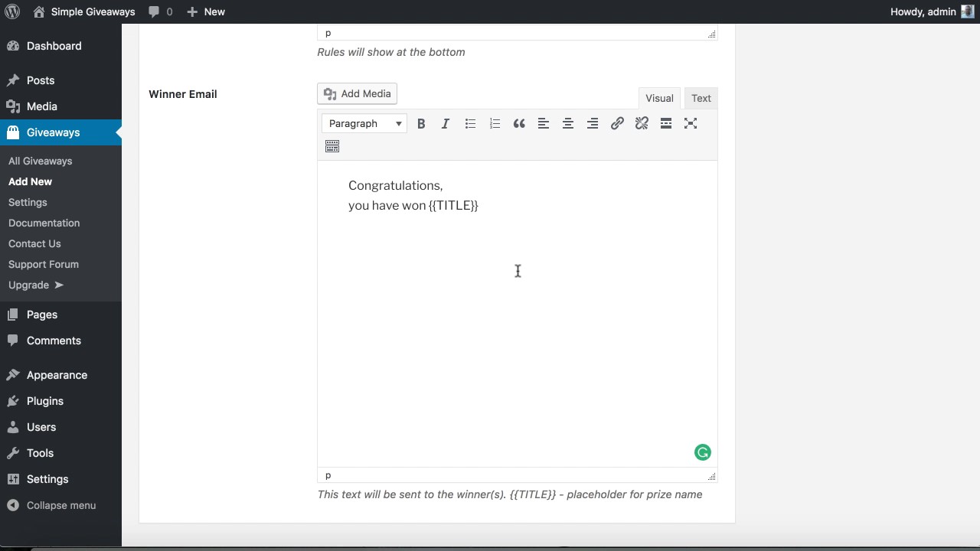
Task: Switch to the Text editor tab
Action: tap(701, 98)
